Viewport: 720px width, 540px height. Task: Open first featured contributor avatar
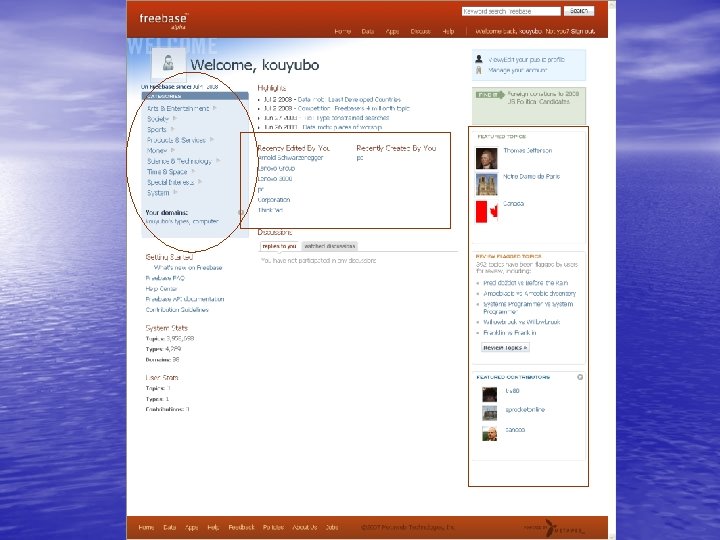[489, 394]
